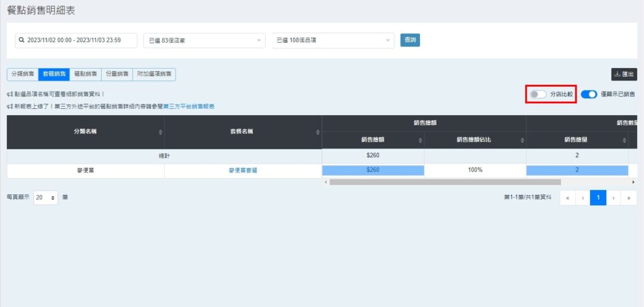Go to the next page (›)
The width and height of the screenshot is (644, 307).
[614, 198]
